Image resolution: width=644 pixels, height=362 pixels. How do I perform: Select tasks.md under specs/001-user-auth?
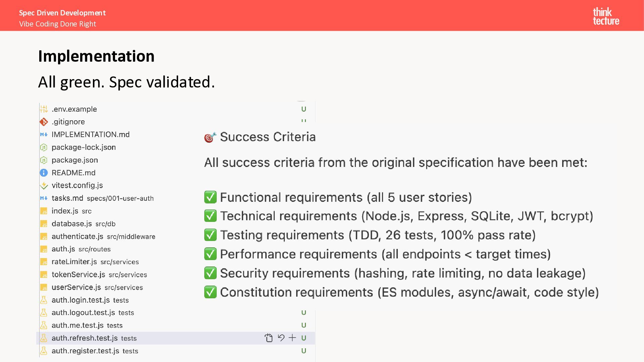67,198
